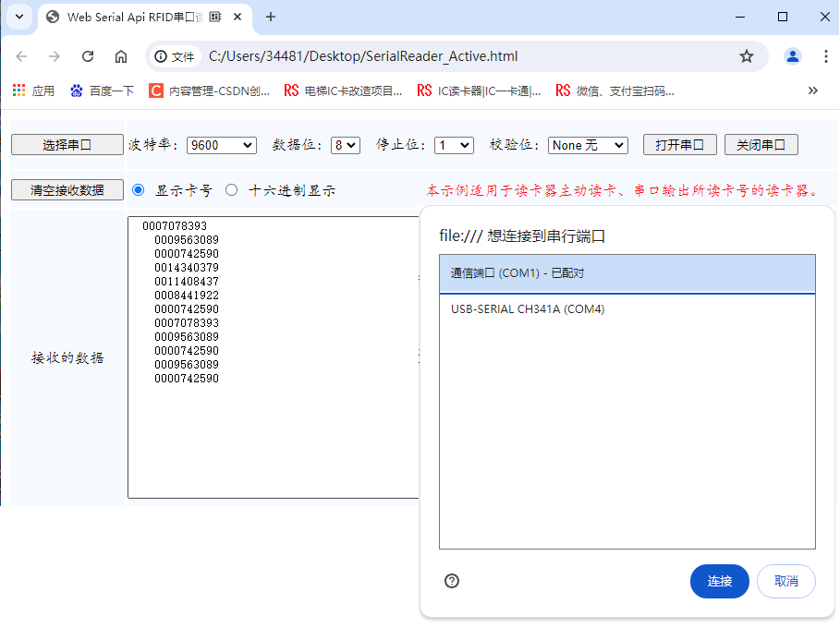Show more bookmarks with the chevron icon

coord(813,91)
